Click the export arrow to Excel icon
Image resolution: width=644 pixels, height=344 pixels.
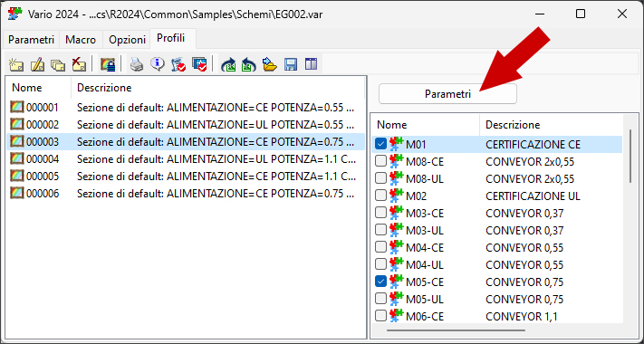pyautogui.click(x=228, y=64)
